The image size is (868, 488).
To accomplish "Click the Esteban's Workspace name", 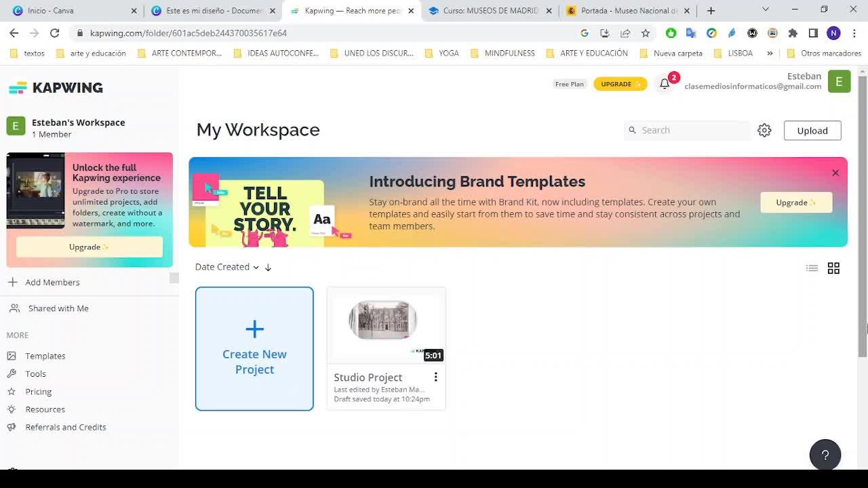I will 79,123.
